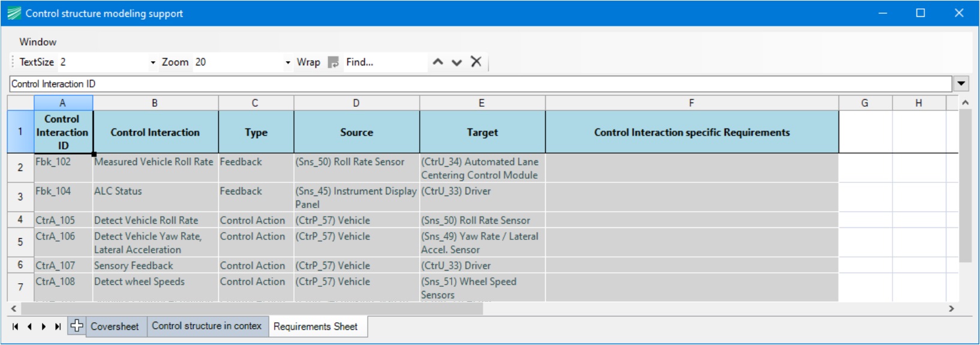The image size is (980, 345).
Task: Select the (Sns_51) Wheel Speed Sensors cell
Action: [x=482, y=287]
